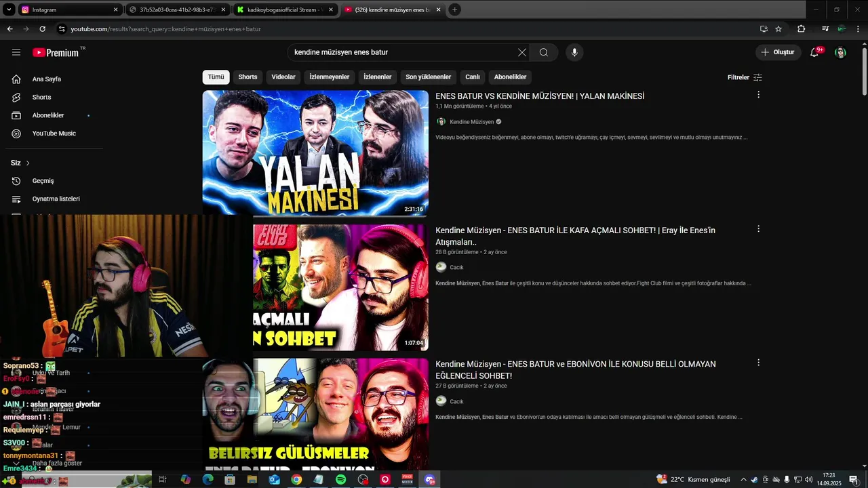Image resolution: width=868 pixels, height=488 pixels.
Task: Open the Filtreler filter options
Action: coord(745,77)
